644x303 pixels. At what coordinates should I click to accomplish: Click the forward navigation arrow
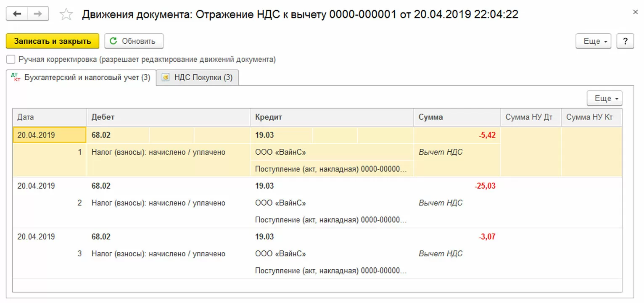pos(38,14)
